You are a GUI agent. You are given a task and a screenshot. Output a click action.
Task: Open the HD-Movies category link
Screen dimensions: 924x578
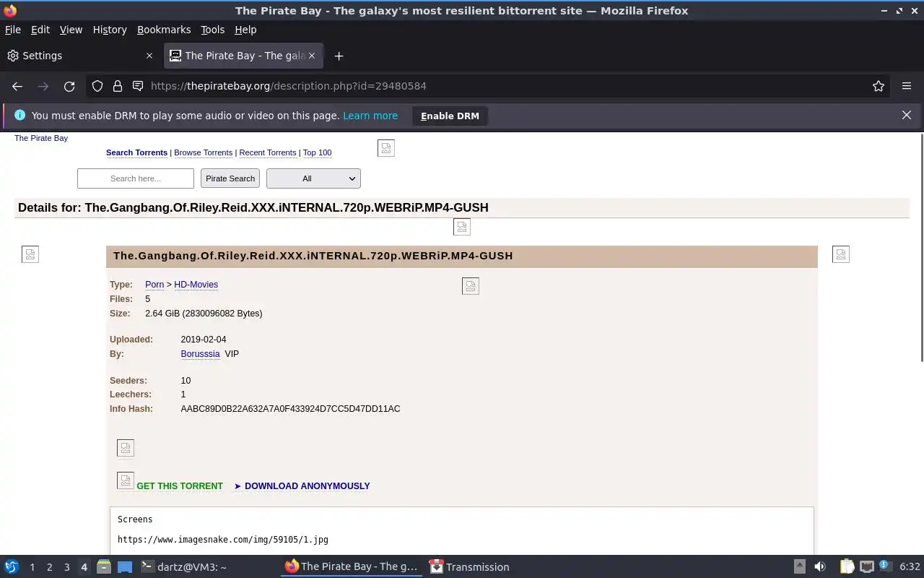click(196, 285)
